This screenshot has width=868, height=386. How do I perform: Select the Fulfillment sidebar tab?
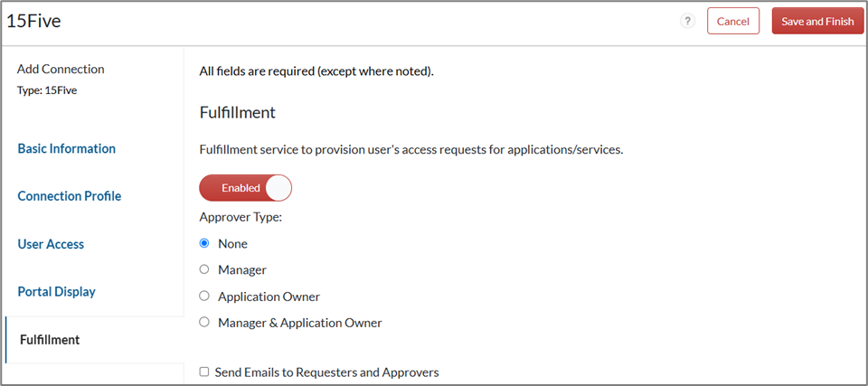point(50,340)
